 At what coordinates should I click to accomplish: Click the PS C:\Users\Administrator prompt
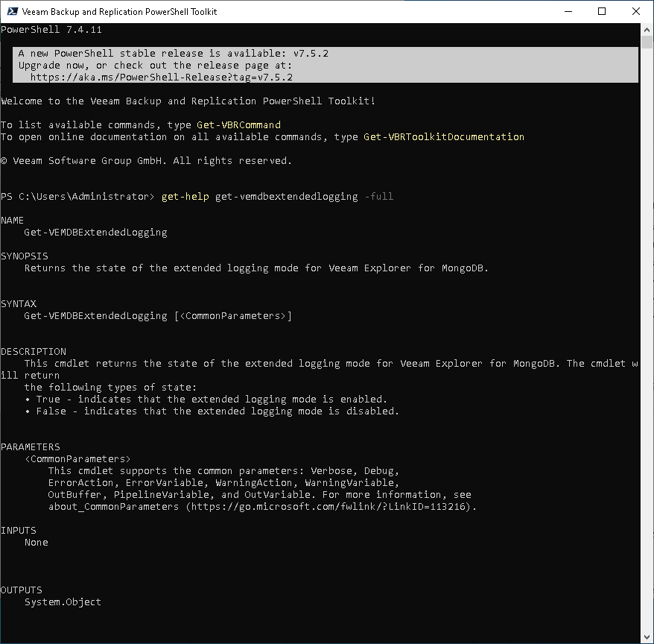77,197
